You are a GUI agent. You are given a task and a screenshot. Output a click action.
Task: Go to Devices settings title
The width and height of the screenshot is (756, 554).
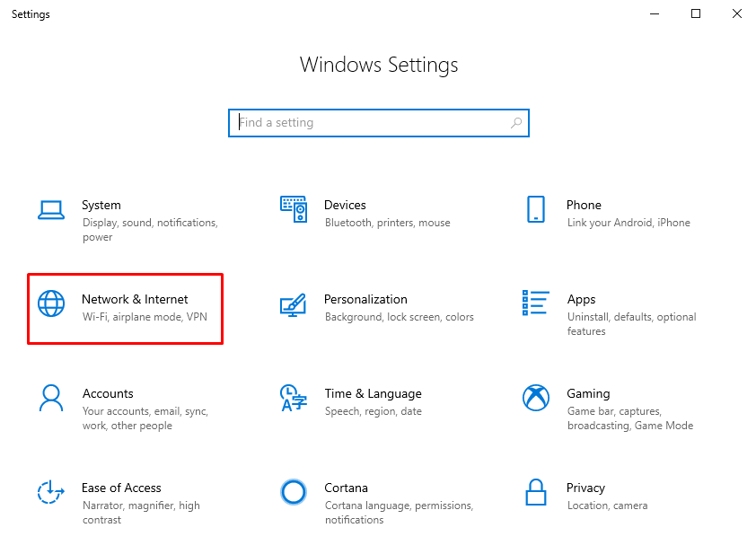(x=345, y=205)
